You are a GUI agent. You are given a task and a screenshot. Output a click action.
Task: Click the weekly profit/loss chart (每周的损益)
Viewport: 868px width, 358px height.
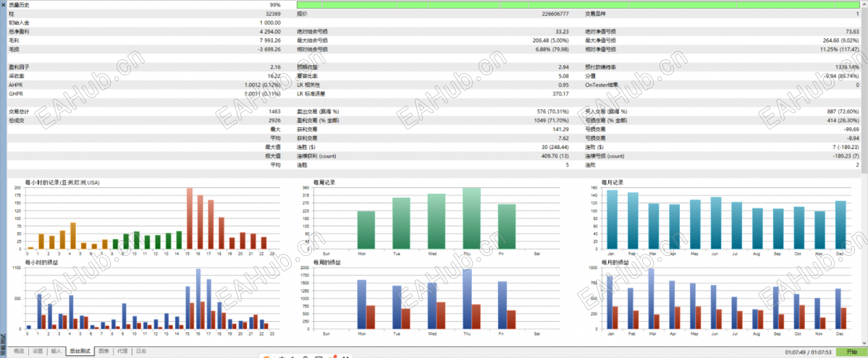[x=433, y=299]
